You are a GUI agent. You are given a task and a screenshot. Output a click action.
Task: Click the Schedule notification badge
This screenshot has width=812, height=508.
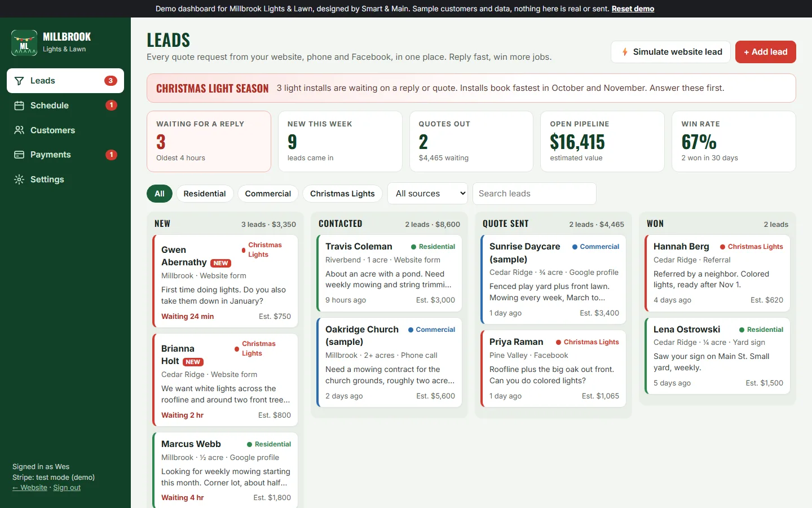(x=112, y=105)
